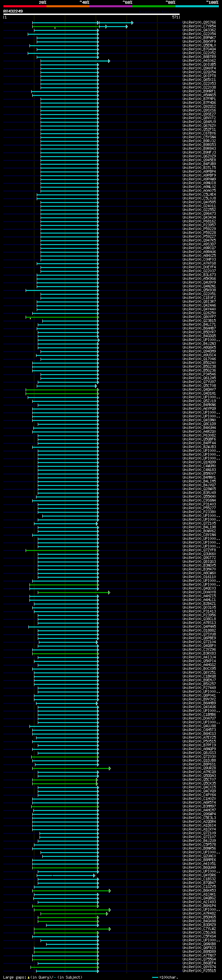
Task: Click the red 20% identity legend segment
Action: click(25, 6)
